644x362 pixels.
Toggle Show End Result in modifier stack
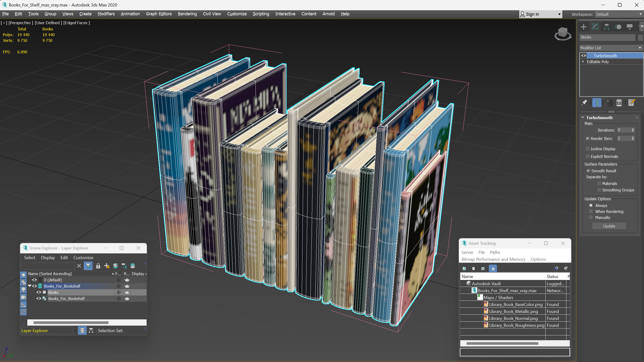[x=597, y=103]
